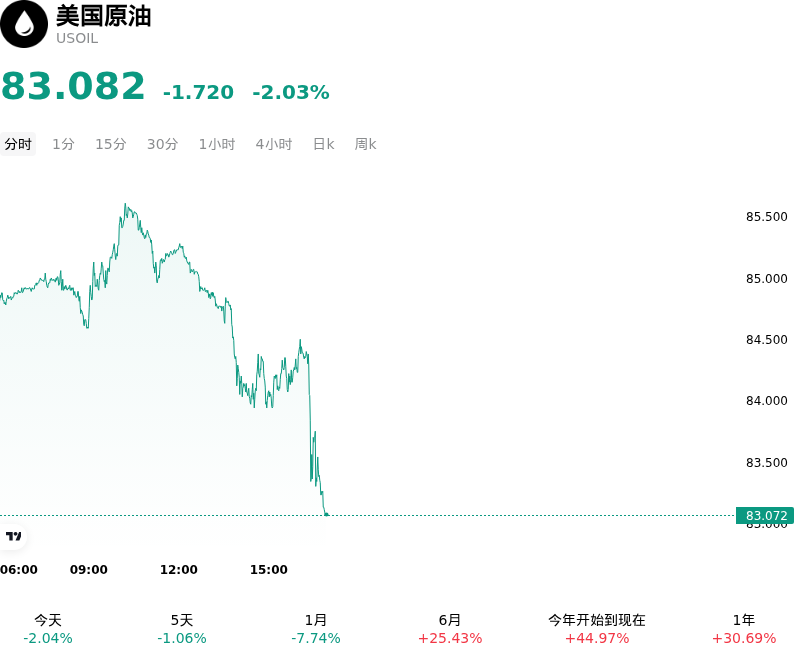Select the 分时 timeframe tab
Viewport: 800px width, 658px height.
18,144
